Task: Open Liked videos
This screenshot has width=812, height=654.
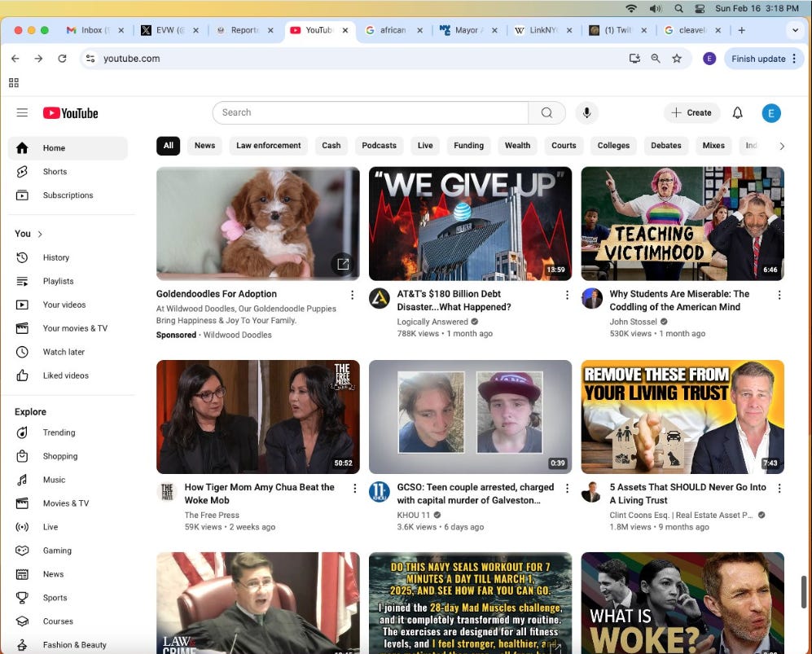Action: coord(68,375)
